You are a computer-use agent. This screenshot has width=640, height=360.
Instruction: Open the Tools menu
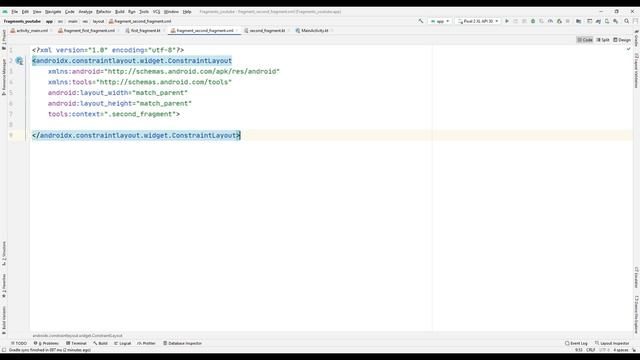144,12
